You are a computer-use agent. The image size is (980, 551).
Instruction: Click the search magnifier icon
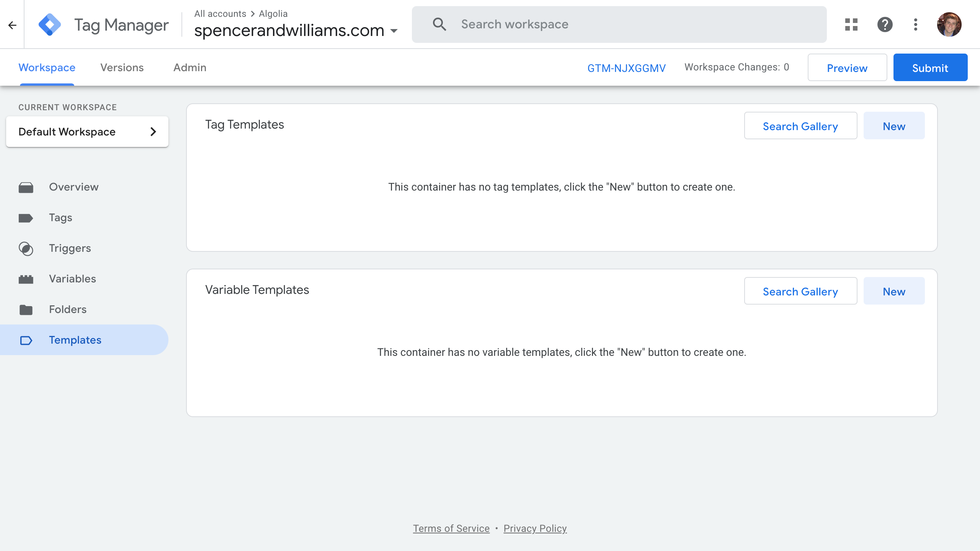[x=439, y=24]
